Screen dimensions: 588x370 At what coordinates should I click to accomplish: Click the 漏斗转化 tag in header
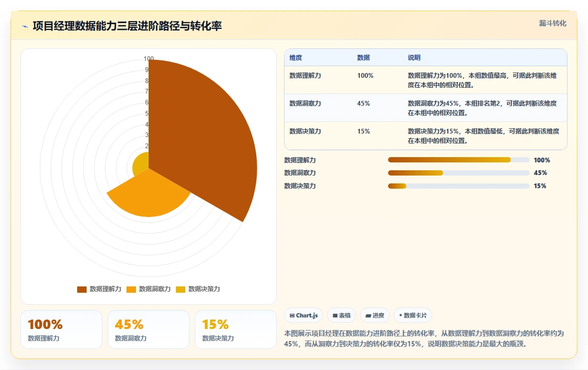(552, 23)
